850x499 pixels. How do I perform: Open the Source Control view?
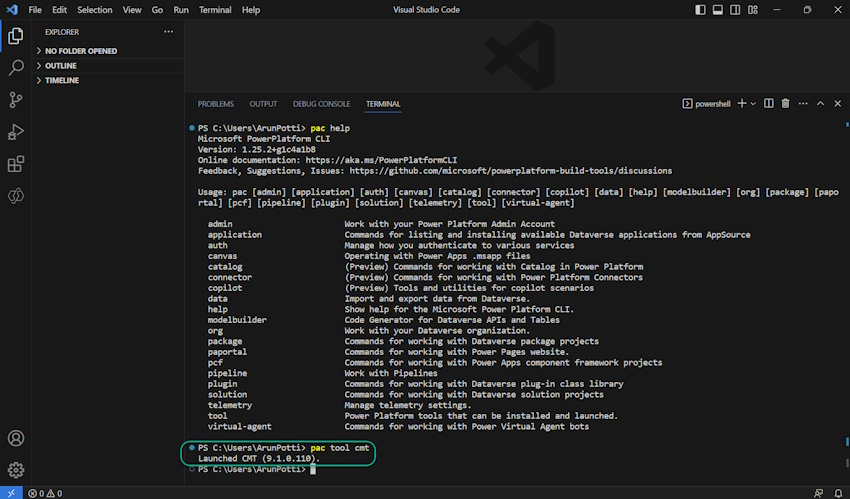tap(16, 100)
